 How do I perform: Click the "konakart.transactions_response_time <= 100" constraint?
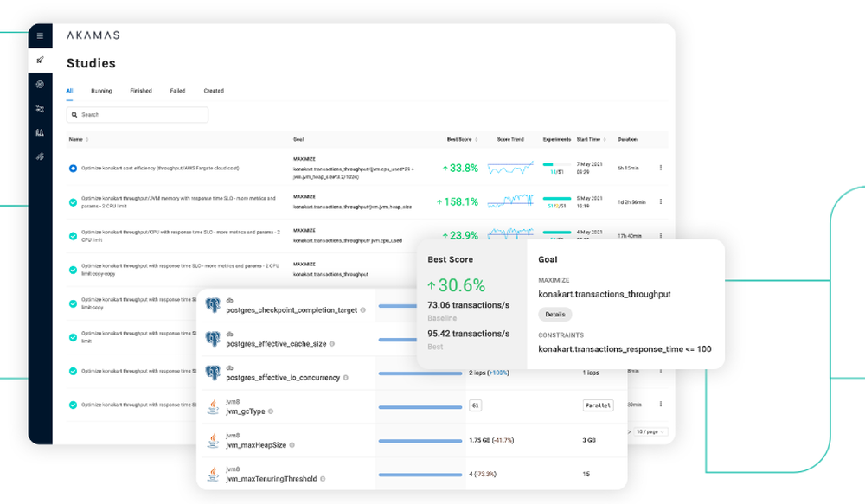[625, 349]
